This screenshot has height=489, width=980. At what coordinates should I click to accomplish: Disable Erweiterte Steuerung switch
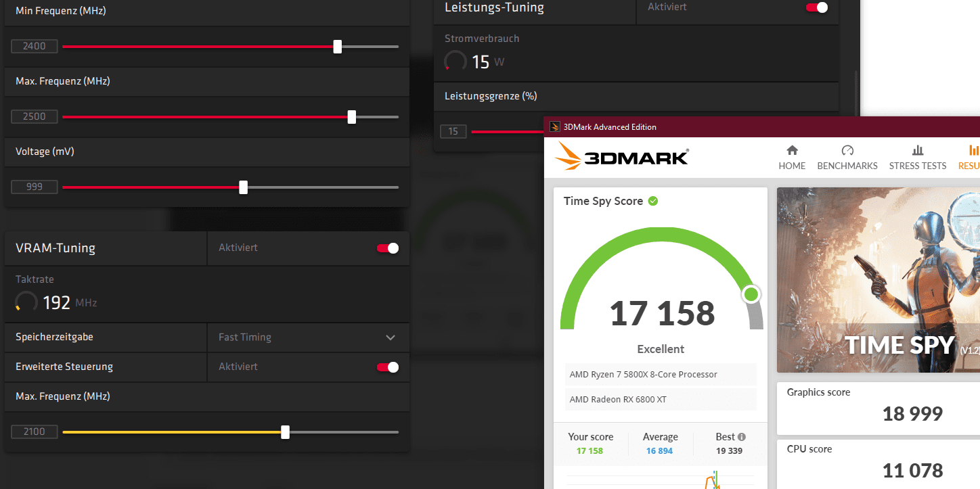[388, 367]
